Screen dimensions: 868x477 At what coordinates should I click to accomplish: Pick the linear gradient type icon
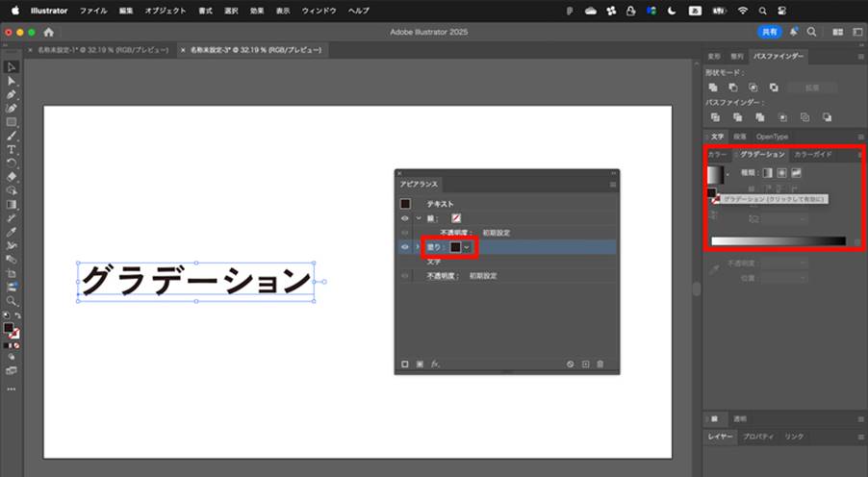coord(767,173)
